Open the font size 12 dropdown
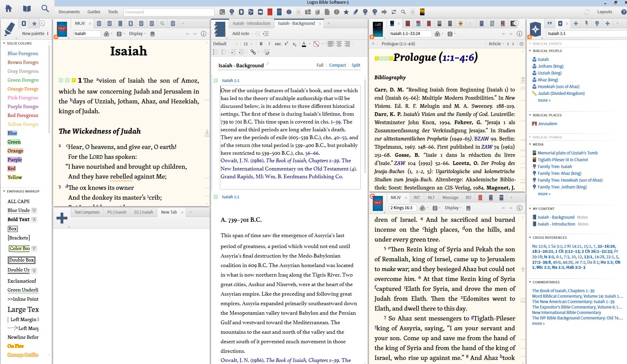This screenshot has height=364, width=627. click(248, 44)
